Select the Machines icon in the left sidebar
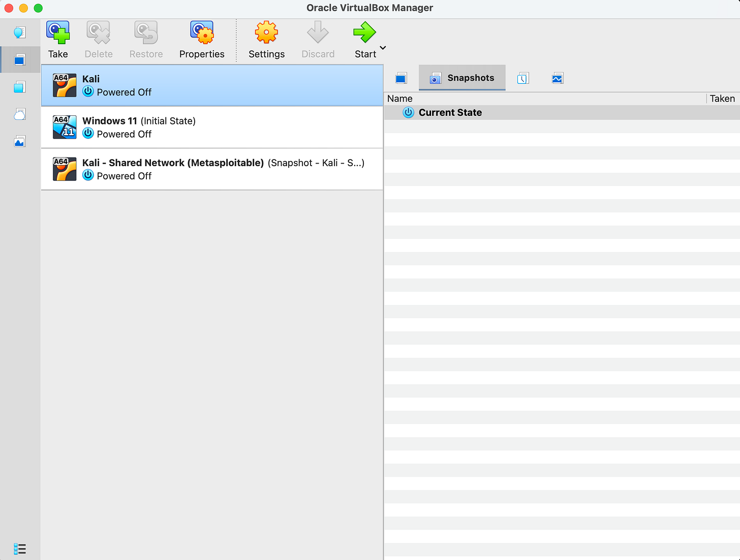Viewport: 740px width, 560px height. coord(19,60)
